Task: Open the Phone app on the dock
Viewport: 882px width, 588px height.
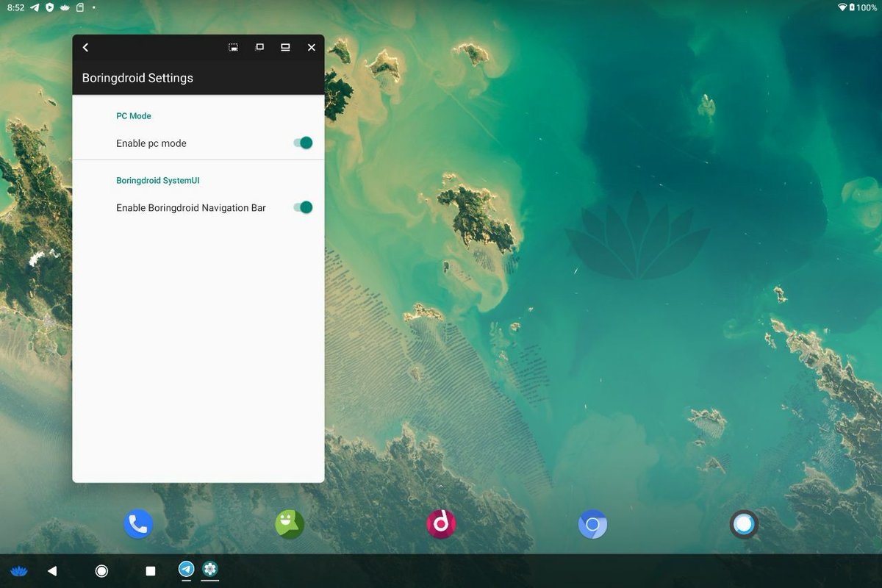Action: 138,524
